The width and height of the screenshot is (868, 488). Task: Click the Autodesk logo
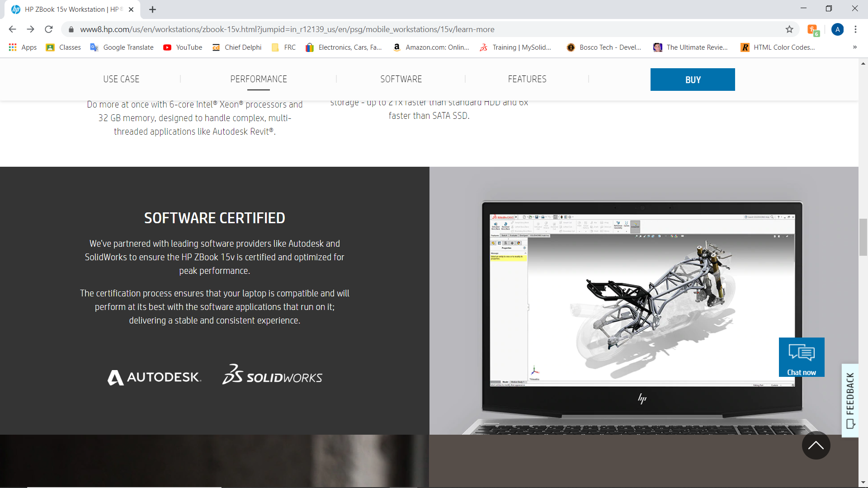(x=154, y=377)
